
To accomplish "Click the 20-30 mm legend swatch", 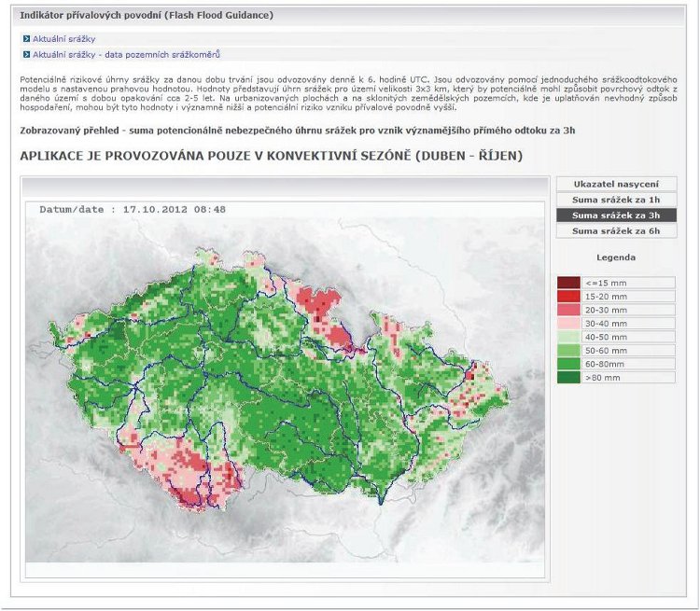I will [x=568, y=310].
